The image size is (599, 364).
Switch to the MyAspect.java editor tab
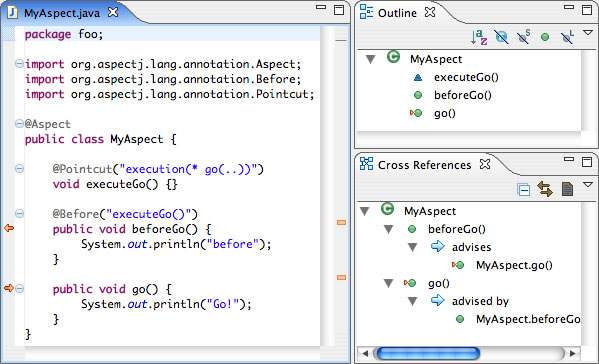(62, 13)
